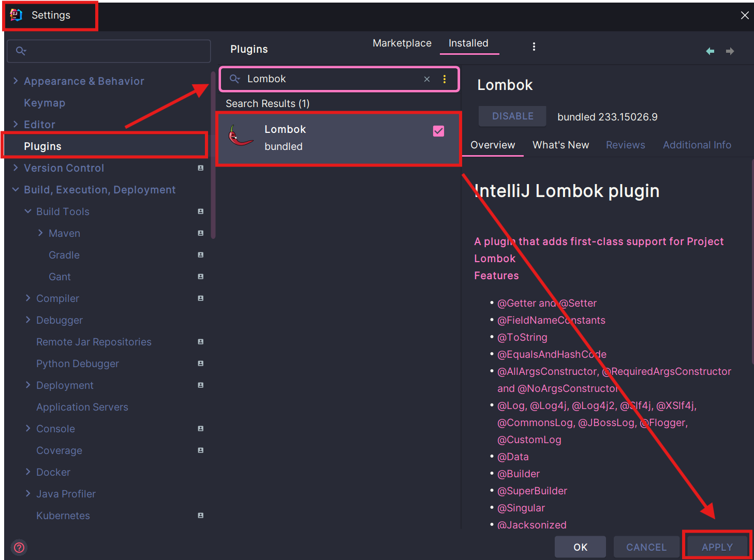
Task: Click project-level icon beside Deployment
Action: click(200, 385)
